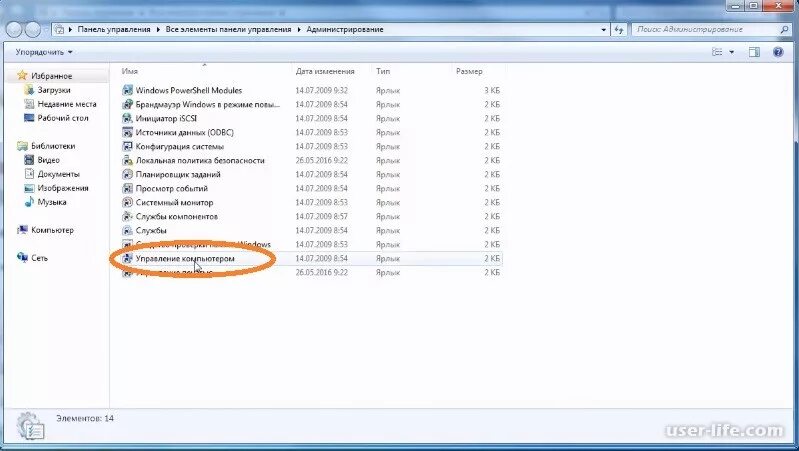Expand the arrow after Все элементы панели управления
Screen dimensions: 799x451
(x=299, y=30)
